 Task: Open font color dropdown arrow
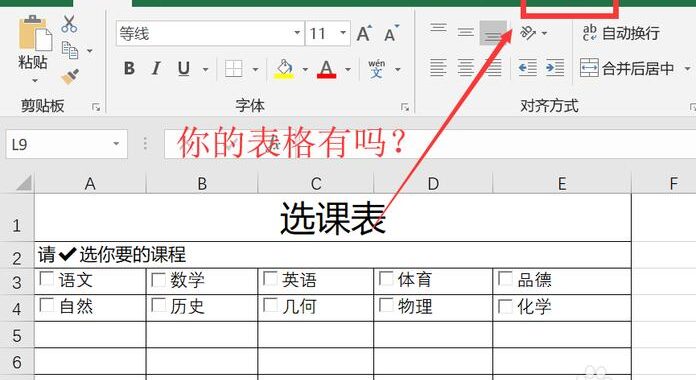tap(348, 69)
